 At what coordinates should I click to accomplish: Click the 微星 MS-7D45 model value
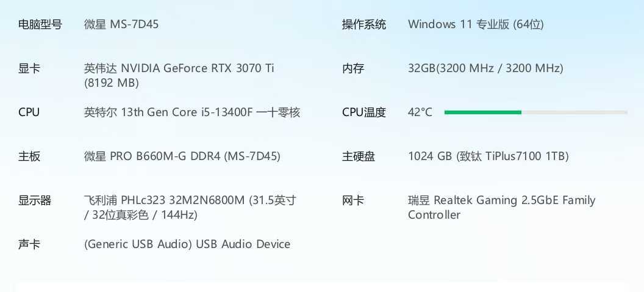tap(121, 24)
